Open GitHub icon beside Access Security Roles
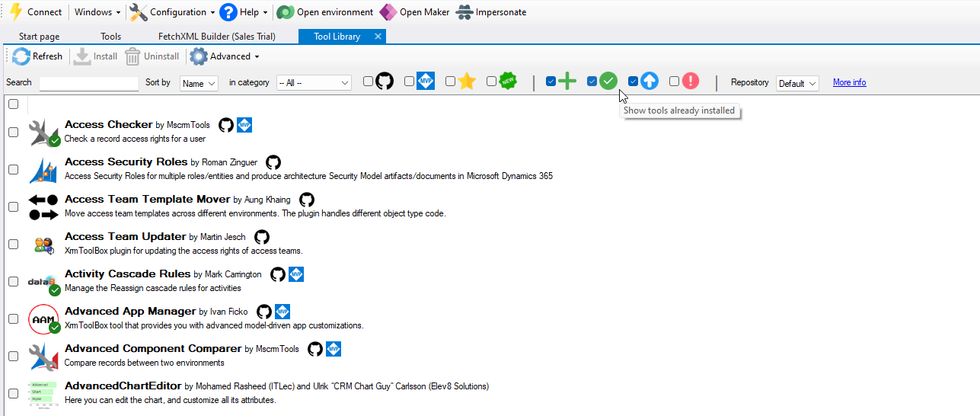 (273, 162)
